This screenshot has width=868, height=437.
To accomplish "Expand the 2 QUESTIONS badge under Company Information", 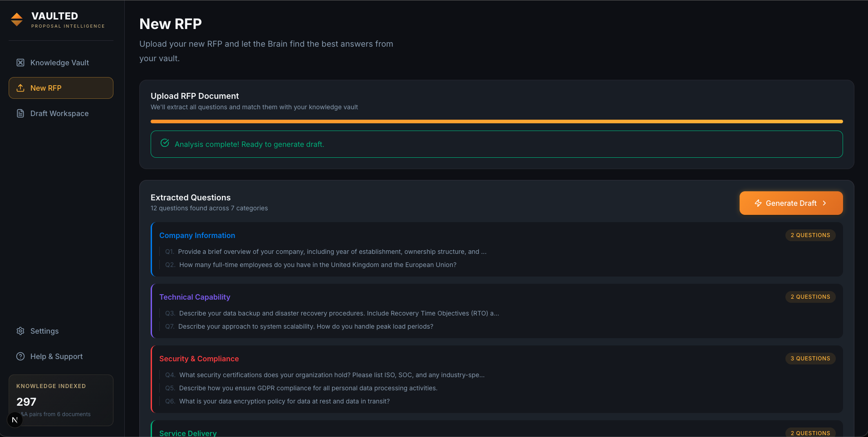I will point(810,235).
